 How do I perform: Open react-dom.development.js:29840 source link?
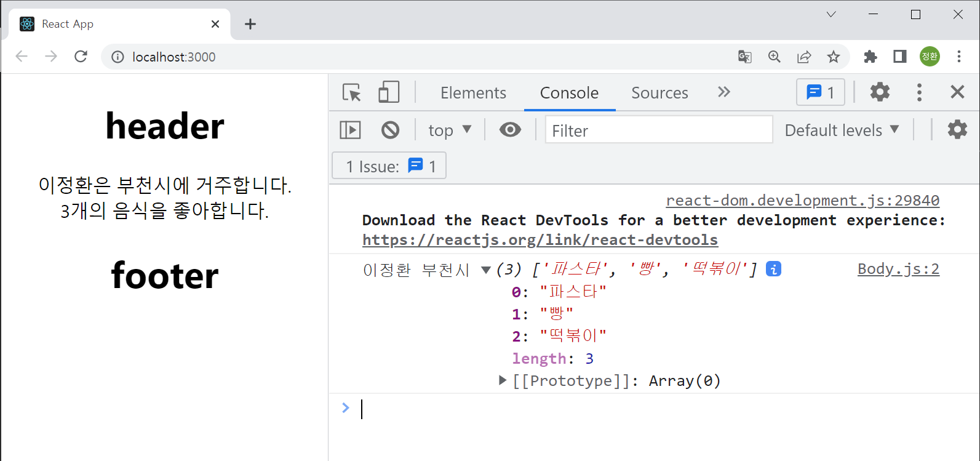[802, 201]
